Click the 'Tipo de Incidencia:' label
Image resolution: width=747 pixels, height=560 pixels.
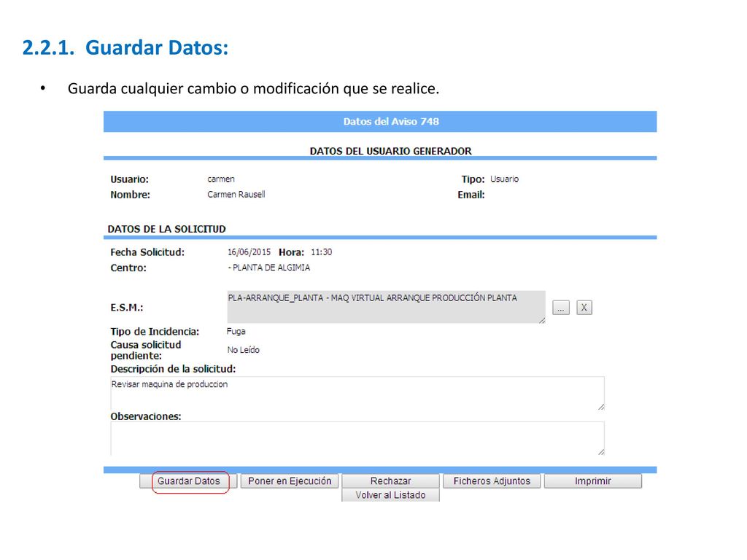(x=155, y=332)
